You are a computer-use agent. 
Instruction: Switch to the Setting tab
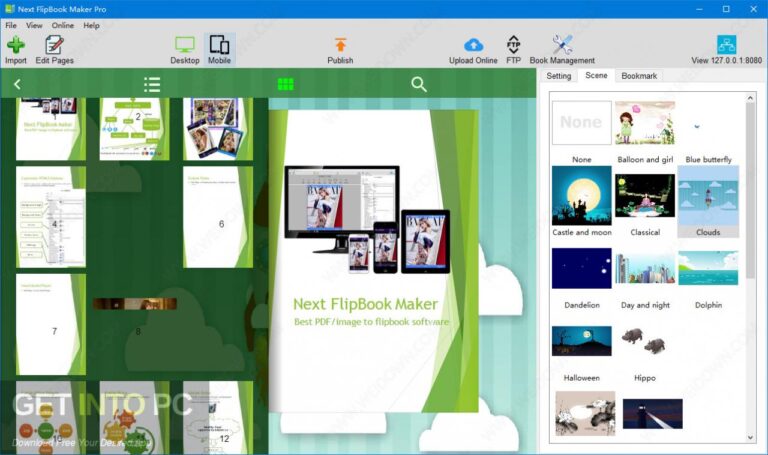tap(558, 76)
